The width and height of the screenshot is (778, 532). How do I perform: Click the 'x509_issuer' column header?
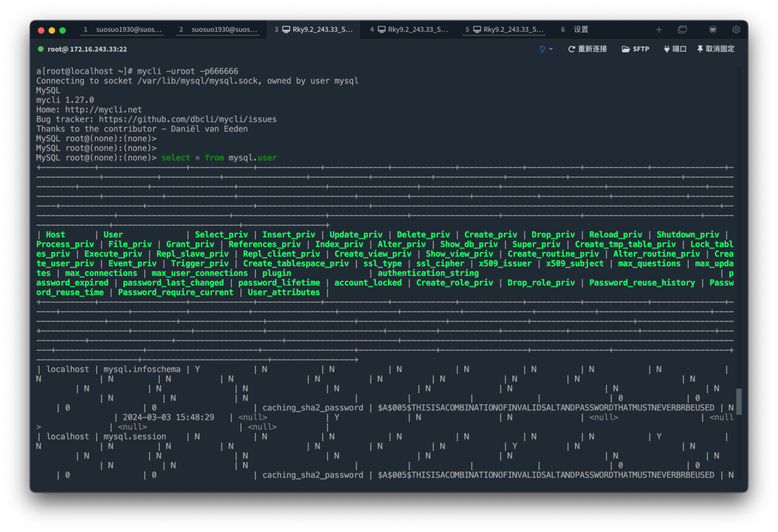click(505, 263)
